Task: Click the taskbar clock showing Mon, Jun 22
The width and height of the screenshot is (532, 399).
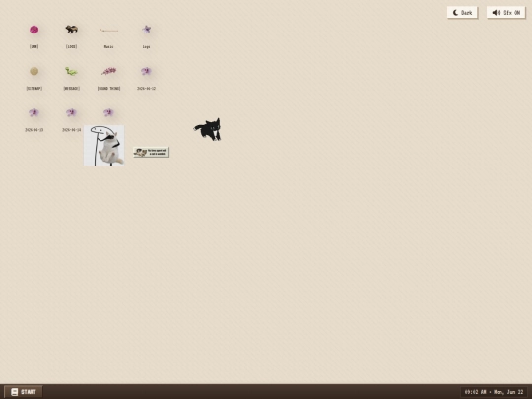Action: click(494, 392)
